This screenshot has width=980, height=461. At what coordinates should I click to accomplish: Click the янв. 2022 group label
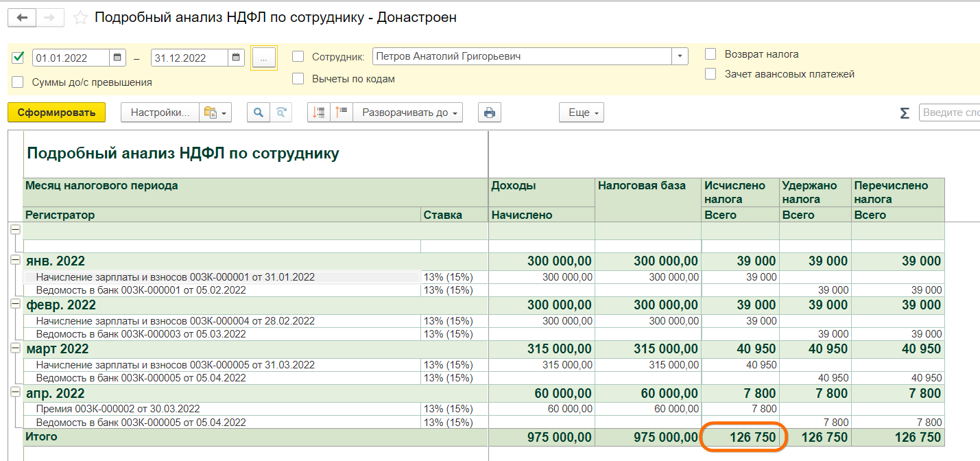(x=56, y=261)
